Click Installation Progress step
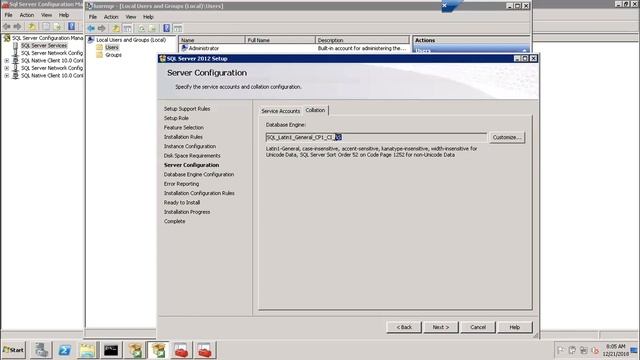Viewport: 640px width, 360px height. click(187, 212)
